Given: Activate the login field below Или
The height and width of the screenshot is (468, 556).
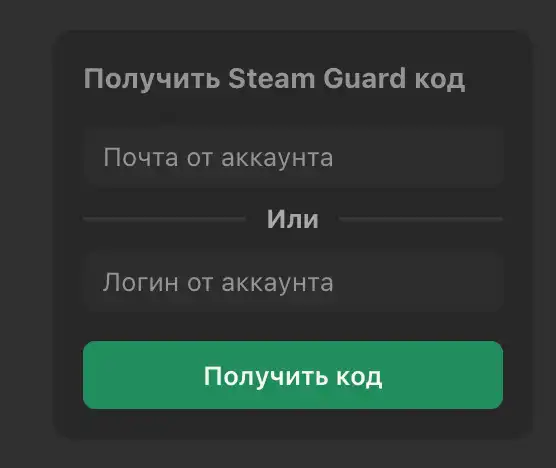Looking at the screenshot, I should [x=293, y=282].
